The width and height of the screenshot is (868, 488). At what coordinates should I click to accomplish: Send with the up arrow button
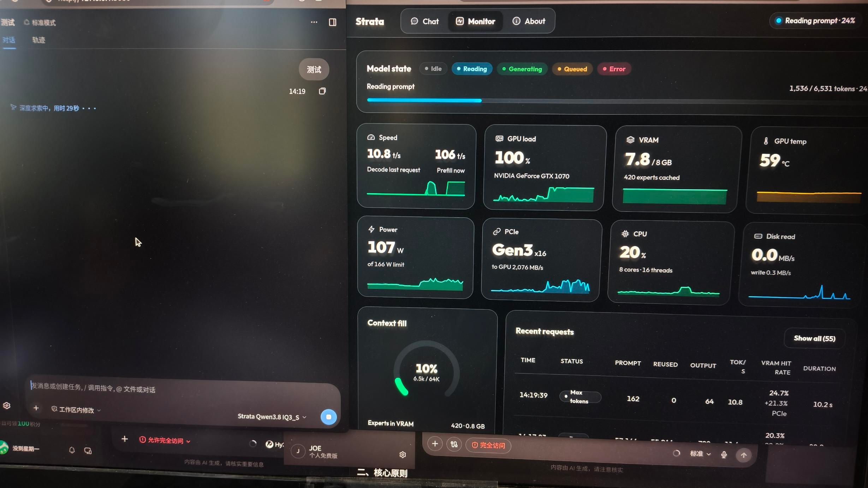pyautogui.click(x=743, y=455)
